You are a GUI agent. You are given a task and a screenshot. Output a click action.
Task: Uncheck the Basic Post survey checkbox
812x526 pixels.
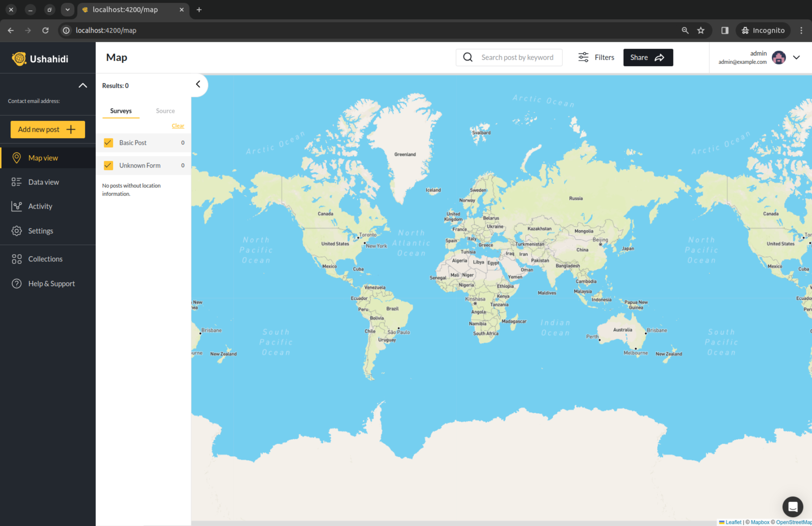click(108, 143)
